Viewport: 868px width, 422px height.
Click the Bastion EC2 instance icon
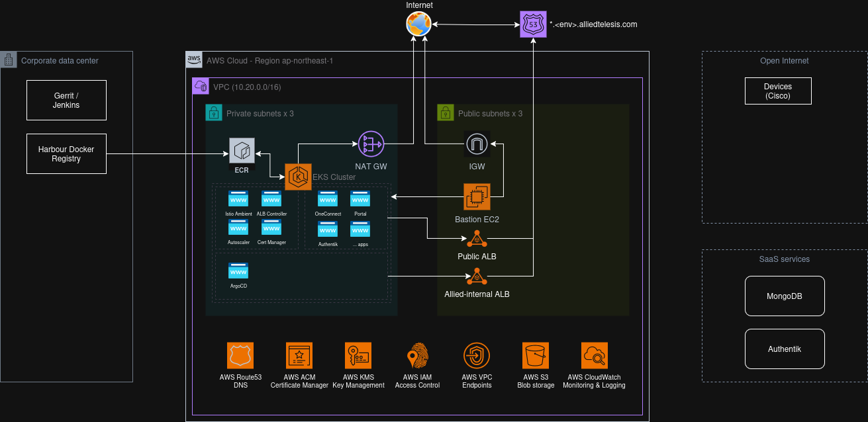(477, 196)
